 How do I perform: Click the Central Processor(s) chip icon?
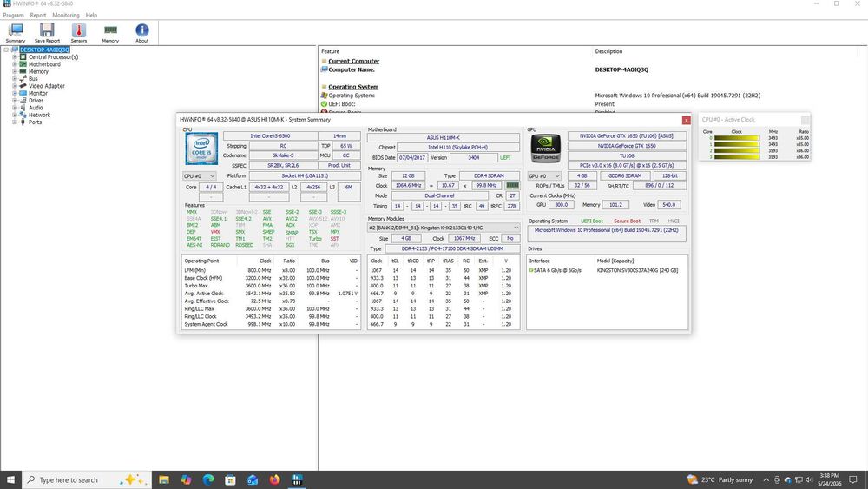pos(23,57)
